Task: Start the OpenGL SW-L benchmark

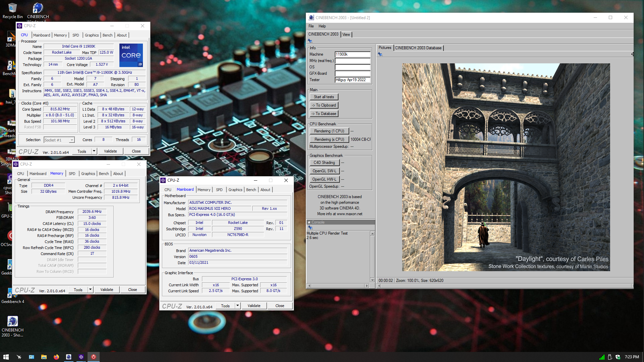Action: (x=324, y=171)
